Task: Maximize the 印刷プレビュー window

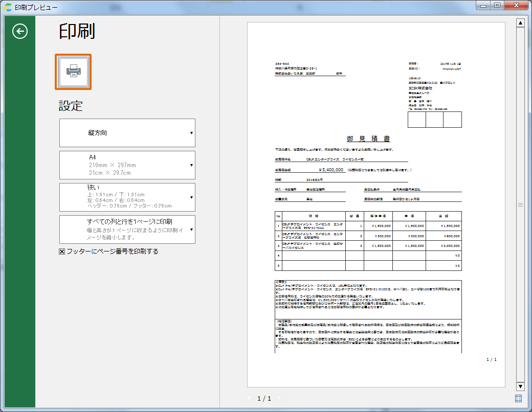Action: pyautogui.click(x=497, y=6)
